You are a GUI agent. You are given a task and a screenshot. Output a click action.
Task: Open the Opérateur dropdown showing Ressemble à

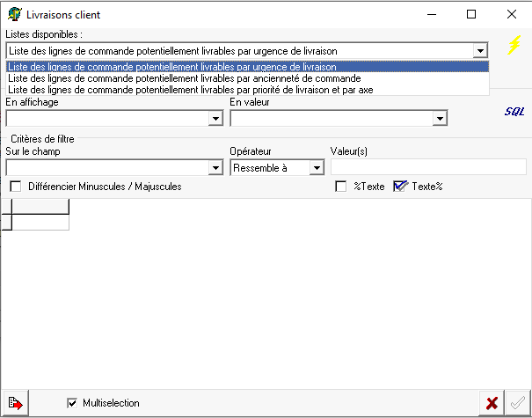click(x=316, y=167)
